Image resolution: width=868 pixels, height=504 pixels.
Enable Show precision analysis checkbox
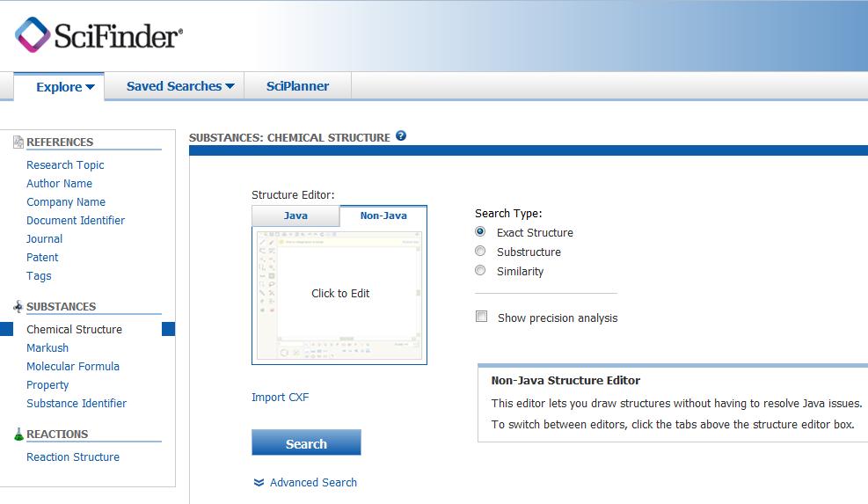482,317
